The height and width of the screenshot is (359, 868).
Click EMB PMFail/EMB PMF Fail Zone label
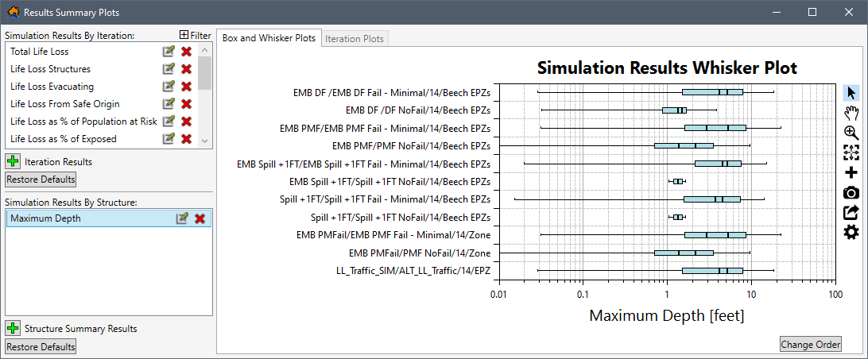click(393, 235)
